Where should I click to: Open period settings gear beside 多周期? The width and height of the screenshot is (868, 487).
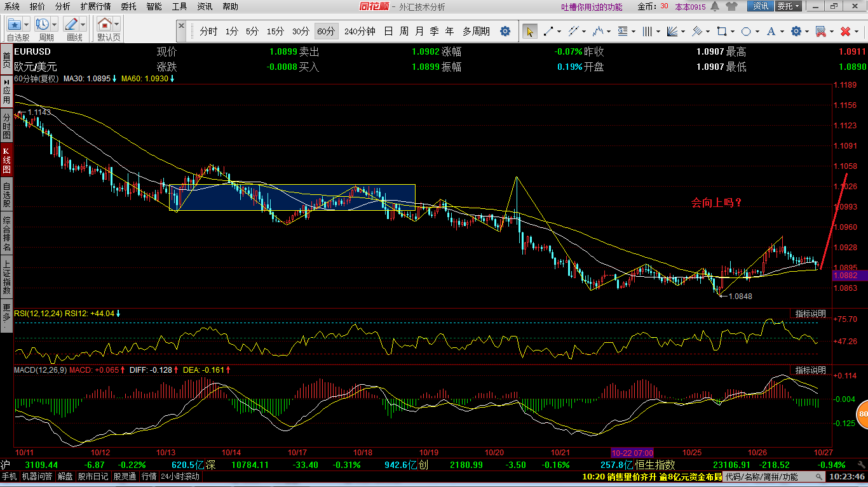505,31
